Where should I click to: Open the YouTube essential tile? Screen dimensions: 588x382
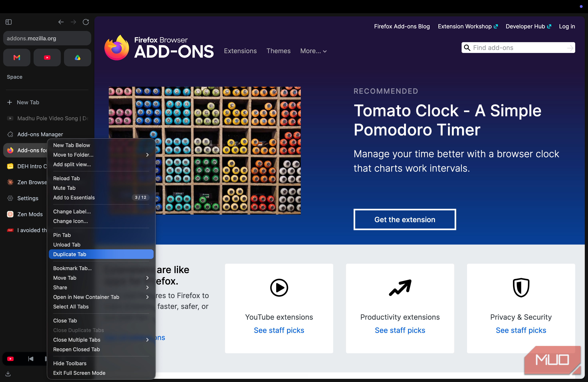tap(47, 58)
